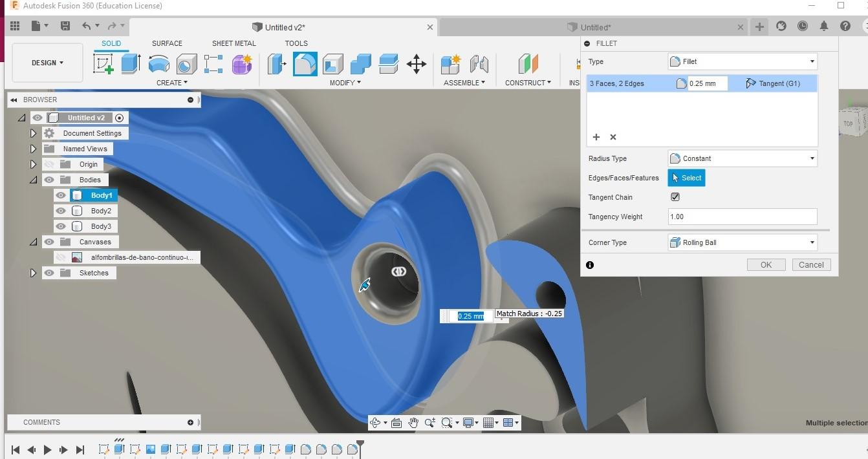
Task: Select the Press Pull tool
Action: coord(277,64)
